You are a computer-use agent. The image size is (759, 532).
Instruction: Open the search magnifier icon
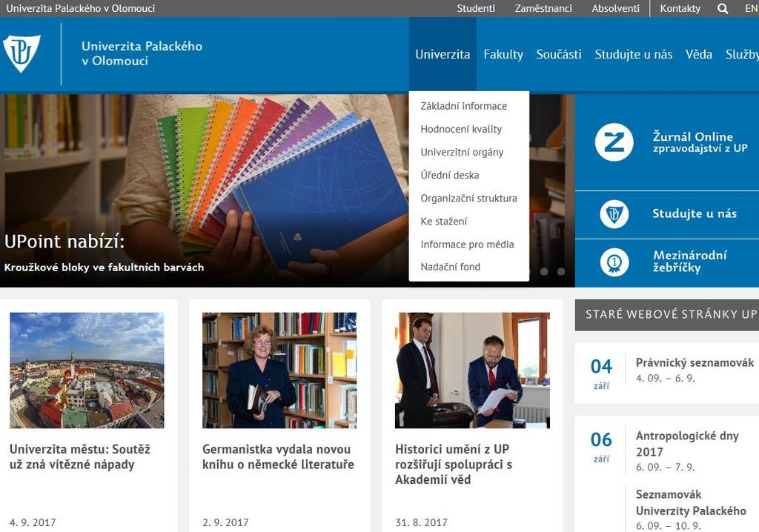[723, 8]
